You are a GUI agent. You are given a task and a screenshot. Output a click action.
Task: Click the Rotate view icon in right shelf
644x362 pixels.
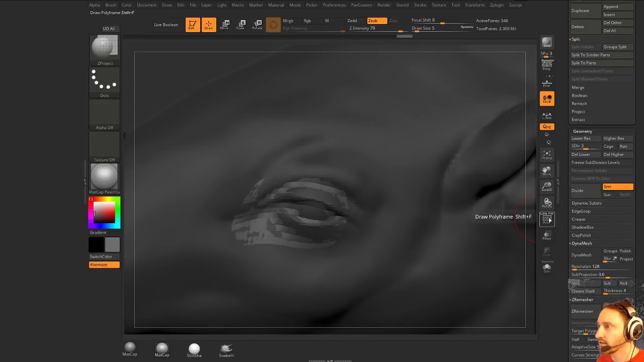[547, 203]
